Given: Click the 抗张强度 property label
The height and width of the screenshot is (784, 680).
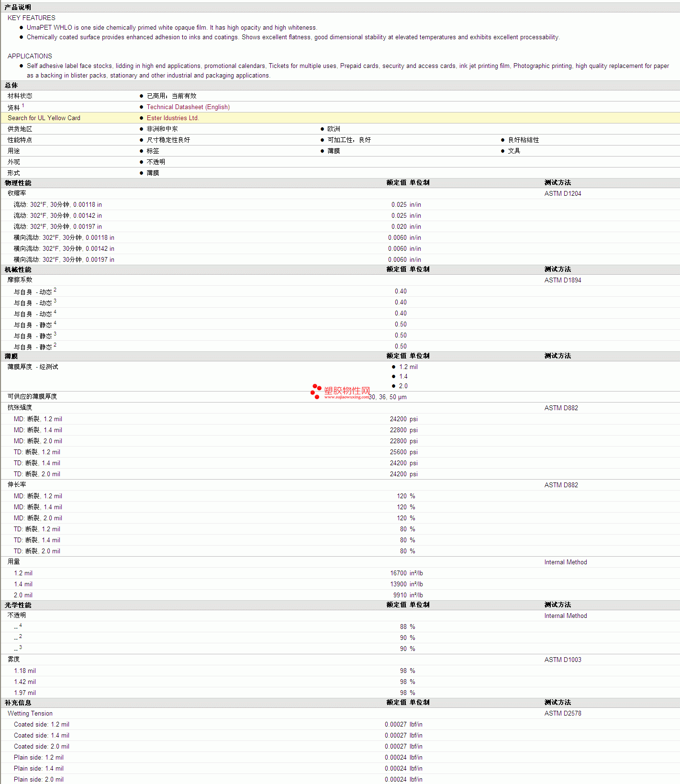Looking at the screenshot, I should click(x=20, y=408).
